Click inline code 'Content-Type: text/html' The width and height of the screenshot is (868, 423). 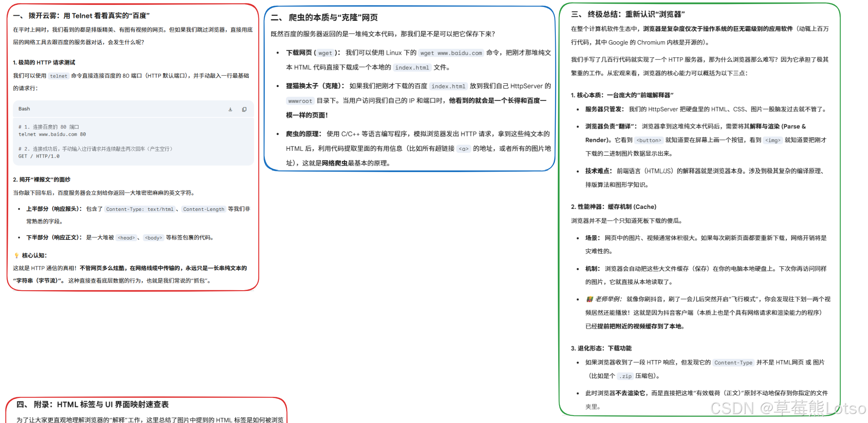click(140, 209)
